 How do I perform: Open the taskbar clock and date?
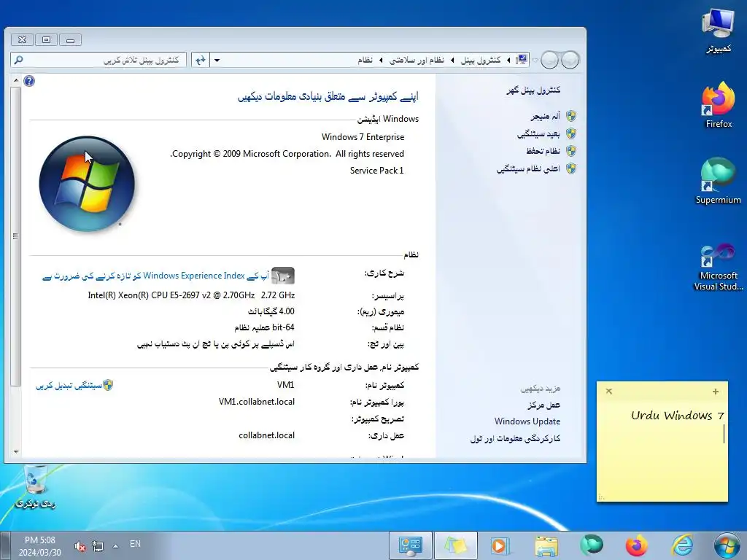pos(40,546)
